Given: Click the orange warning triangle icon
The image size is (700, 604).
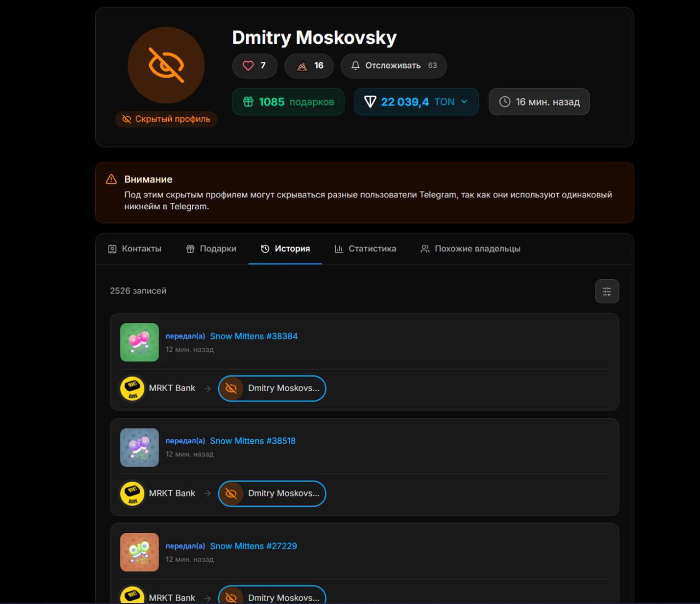Looking at the screenshot, I should (112, 179).
